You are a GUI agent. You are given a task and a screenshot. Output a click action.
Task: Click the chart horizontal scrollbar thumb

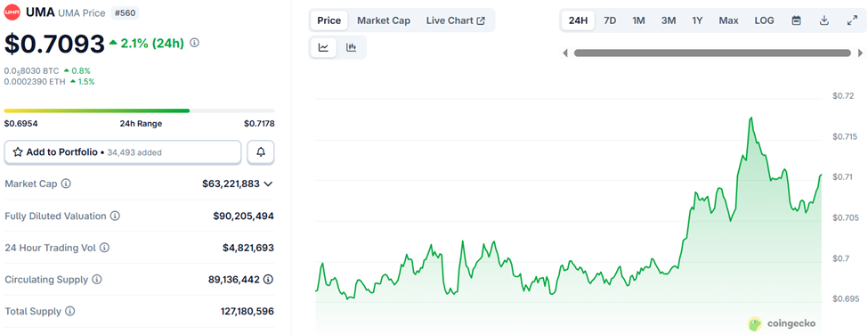712,53
